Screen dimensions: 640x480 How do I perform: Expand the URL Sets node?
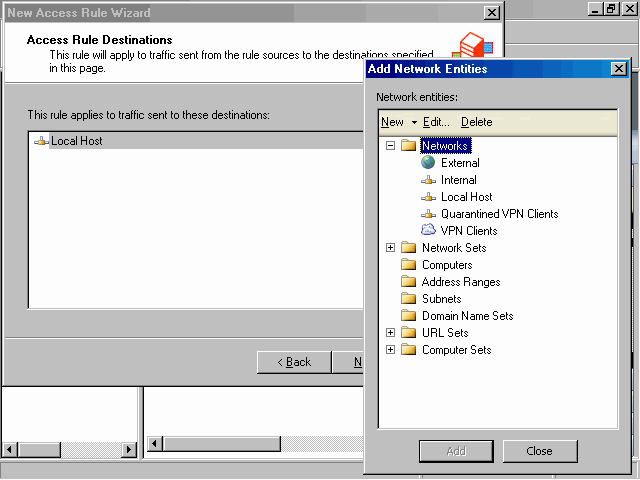point(391,333)
